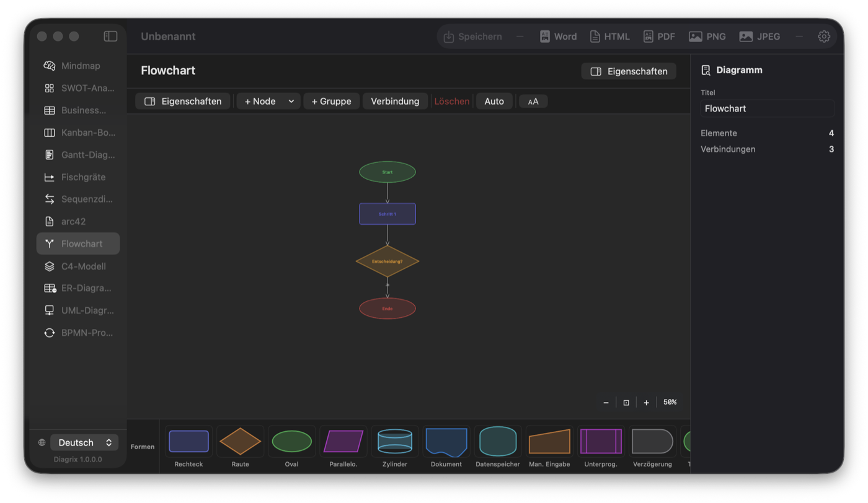Toggle the sidebar panel icon

[x=110, y=37]
